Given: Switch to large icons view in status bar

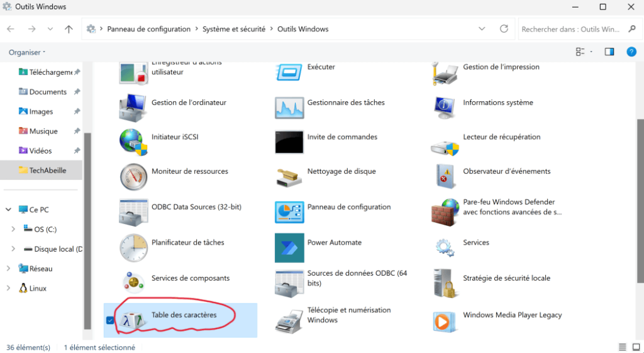Looking at the screenshot, I should click(636, 347).
